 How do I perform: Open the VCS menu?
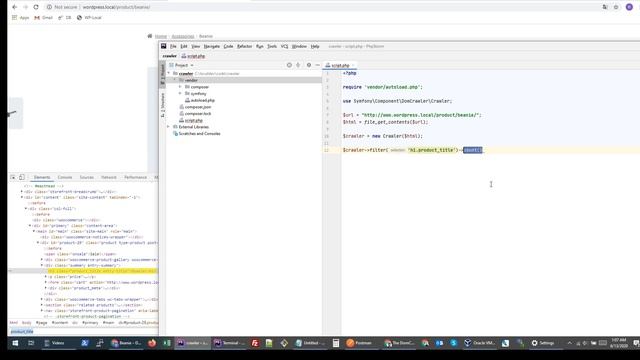tap(284, 47)
